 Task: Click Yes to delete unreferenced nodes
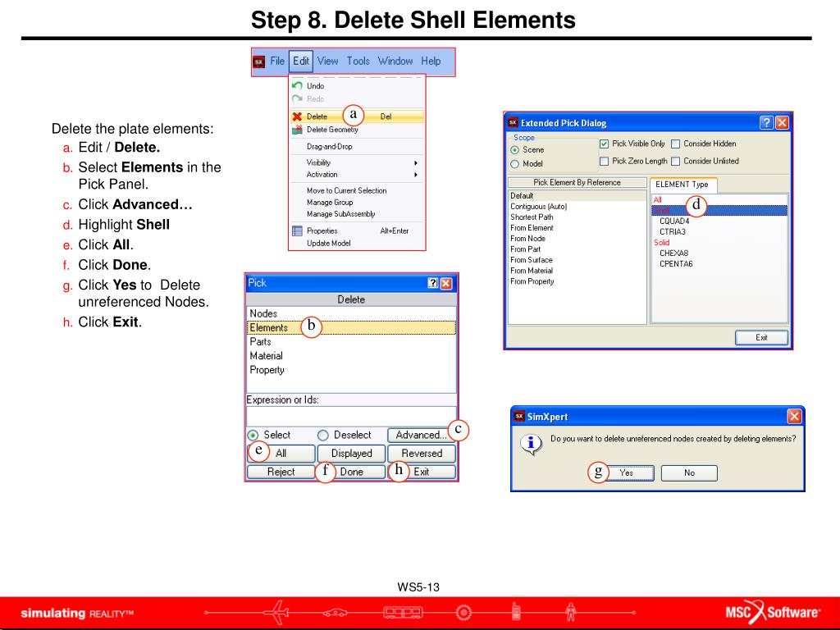pos(626,473)
